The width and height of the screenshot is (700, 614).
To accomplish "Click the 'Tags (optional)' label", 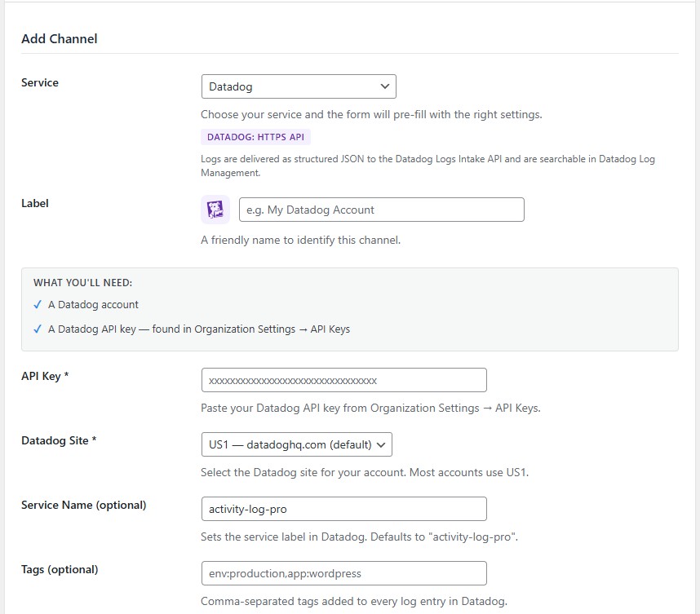I will [x=60, y=570].
